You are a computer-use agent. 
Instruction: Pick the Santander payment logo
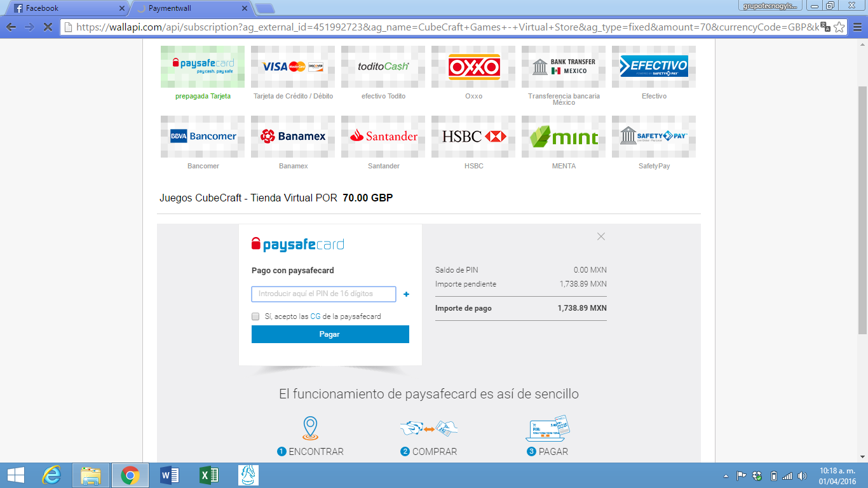(x=383, y=137)
